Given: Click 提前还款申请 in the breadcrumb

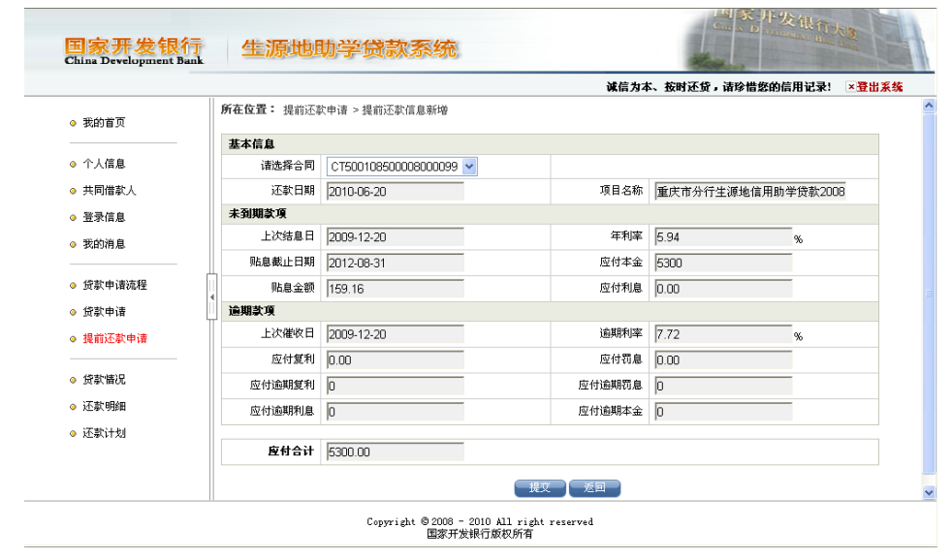Looking at the screenshot, I should (x=315, y=110).
